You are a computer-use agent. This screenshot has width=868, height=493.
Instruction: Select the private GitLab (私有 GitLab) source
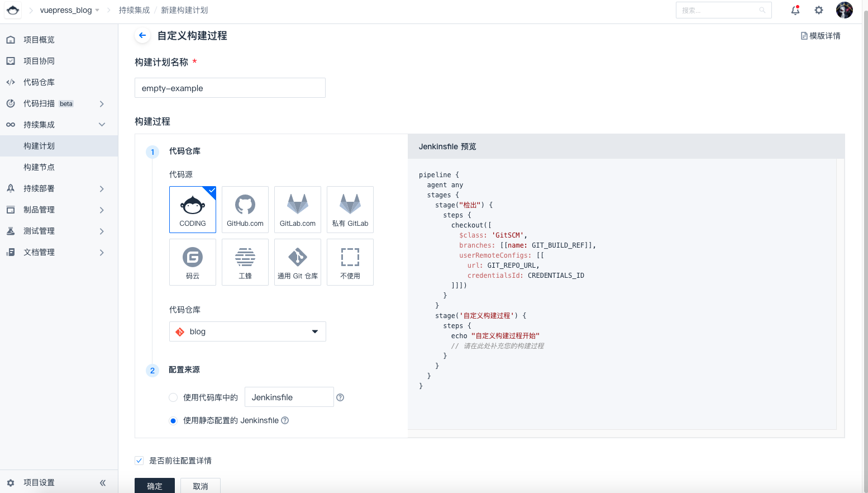(350, 209)
